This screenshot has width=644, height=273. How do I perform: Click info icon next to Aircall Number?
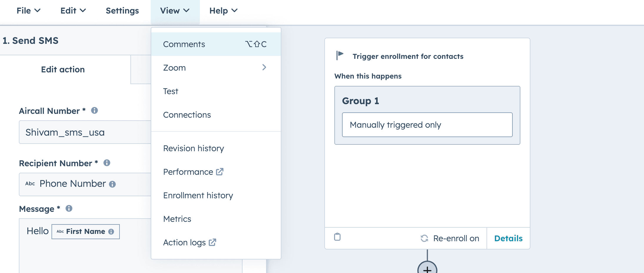[x=94, y=110]
